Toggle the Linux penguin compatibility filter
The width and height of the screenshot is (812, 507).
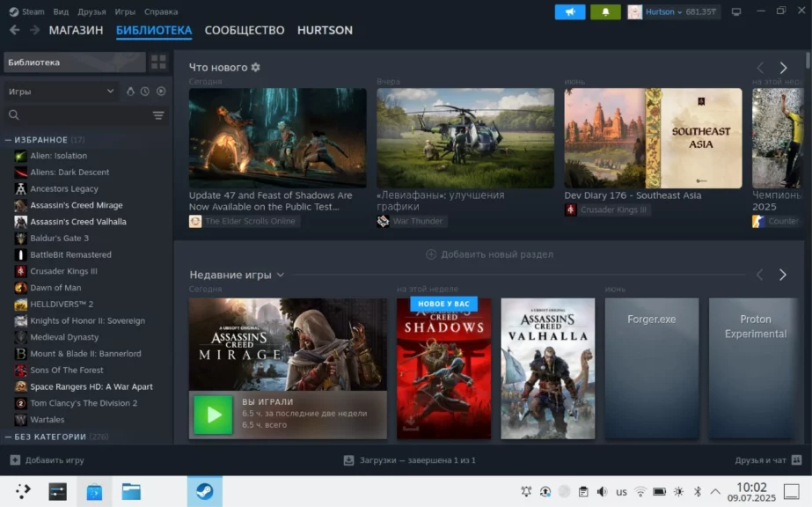coord(130,92)
